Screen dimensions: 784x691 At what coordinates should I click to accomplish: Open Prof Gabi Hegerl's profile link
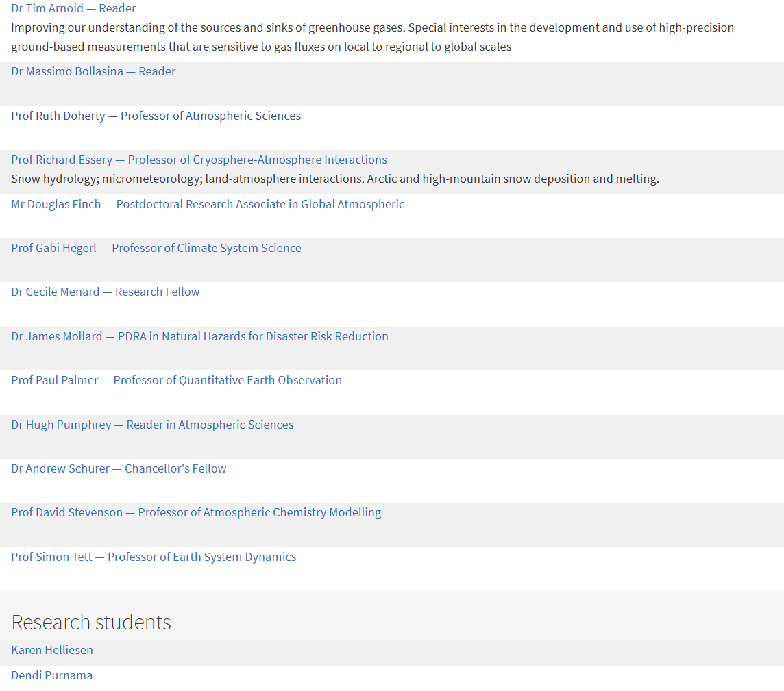coord(156,249)
